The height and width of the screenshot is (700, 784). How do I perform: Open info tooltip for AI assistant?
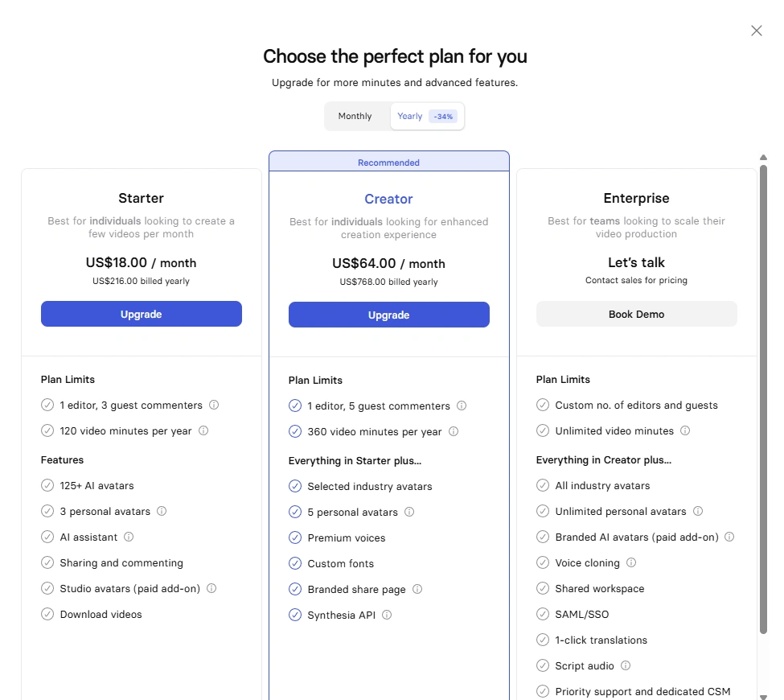click(x=129, y=537)
